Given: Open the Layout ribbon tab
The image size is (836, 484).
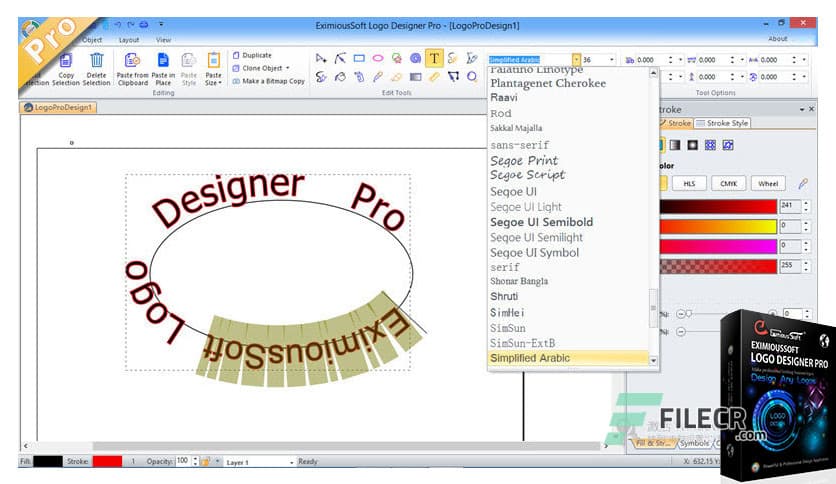Looking at the screenshot, I should (x=128, y=40).
